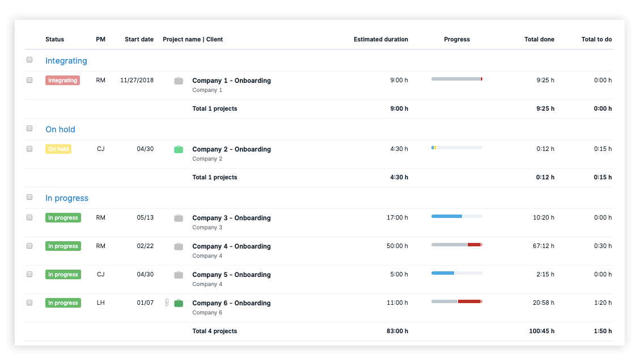Click estimated duration 50:00 h
Viewport: 644px width, 361px height.
point(397,246)
